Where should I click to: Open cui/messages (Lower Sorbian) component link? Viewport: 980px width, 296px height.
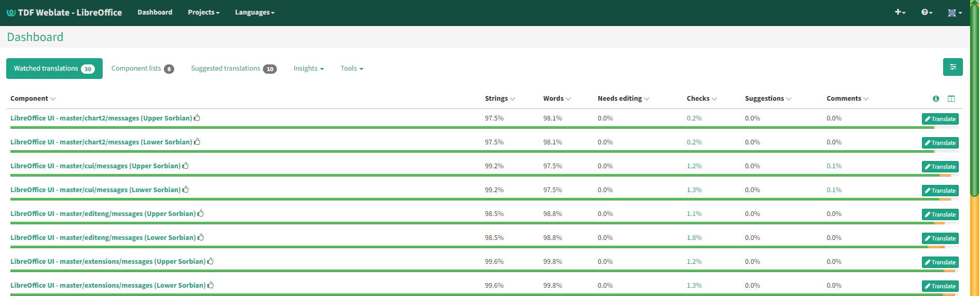[95, 190]
